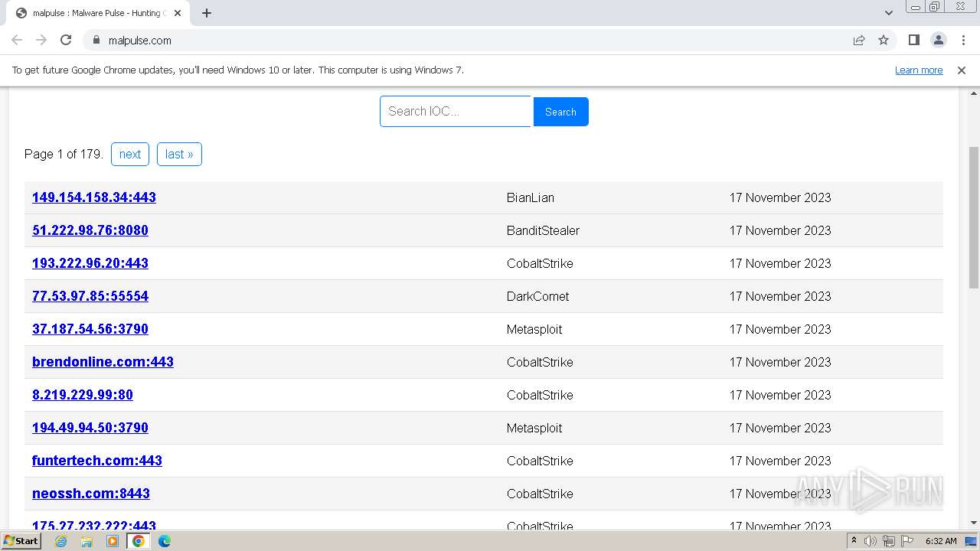
Task: Dismiss the Chrome update notification
Action: 962,70
